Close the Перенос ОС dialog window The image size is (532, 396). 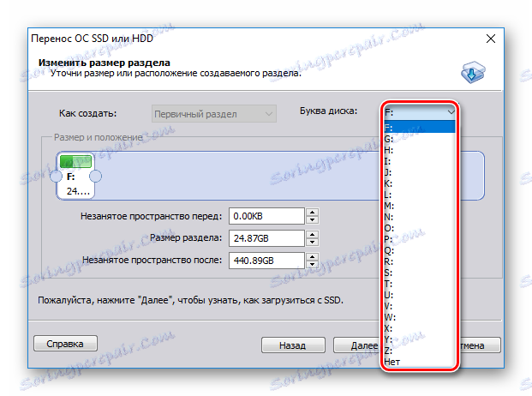pyautogui.click(x=491, y=39)
